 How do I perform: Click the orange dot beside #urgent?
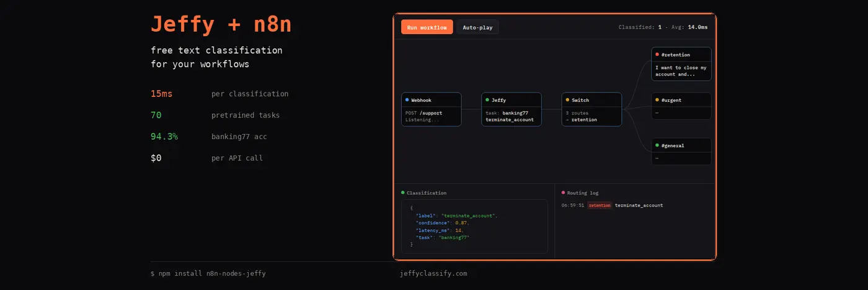pos(657,100)
